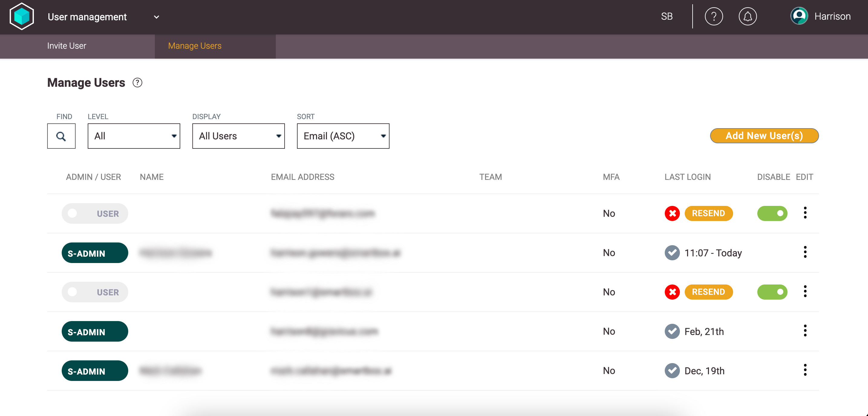Click RESEND in the first user row
This screenshot has width=868, height=416.
coord(708,213)
